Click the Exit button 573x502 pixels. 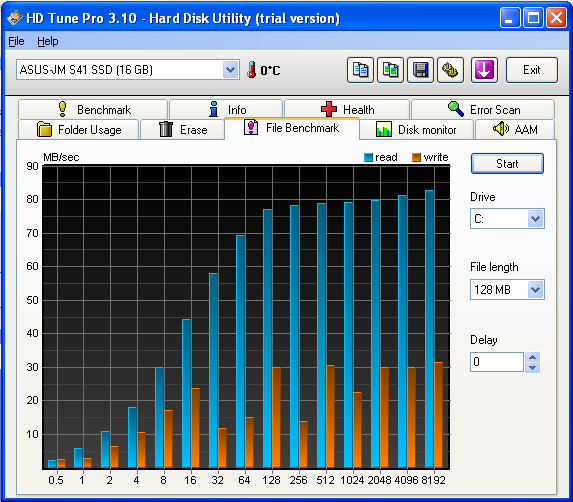pos(532,70)
